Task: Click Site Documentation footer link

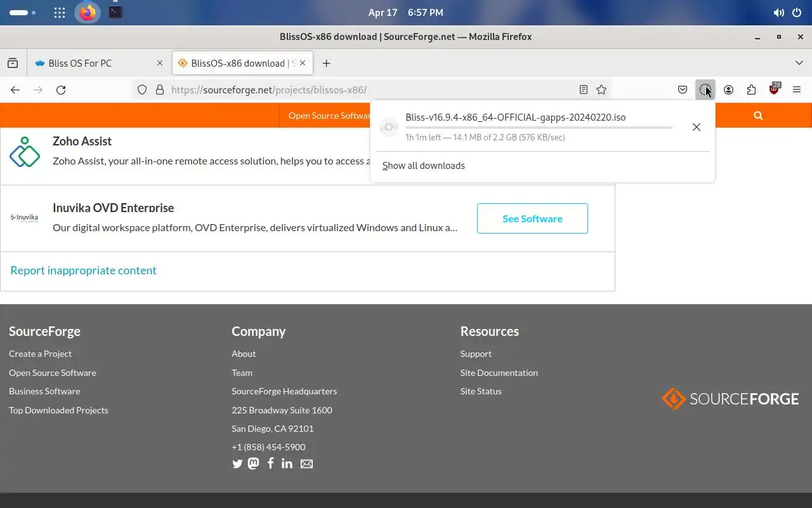Action: coord(499,373)
